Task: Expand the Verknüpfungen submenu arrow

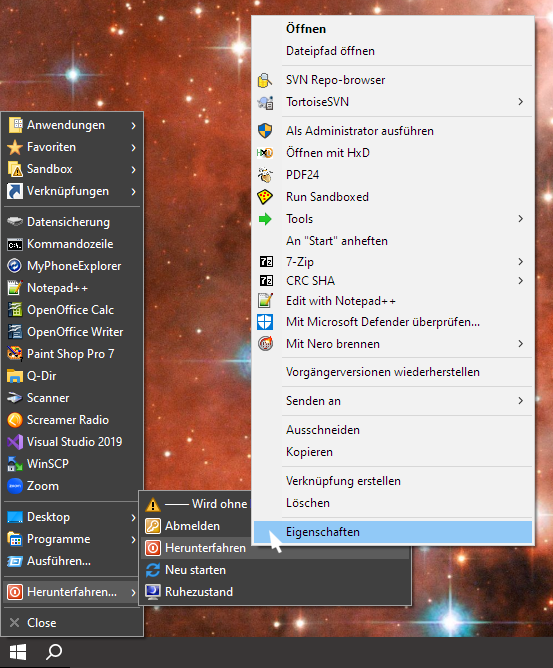Action: coord(133,192)
